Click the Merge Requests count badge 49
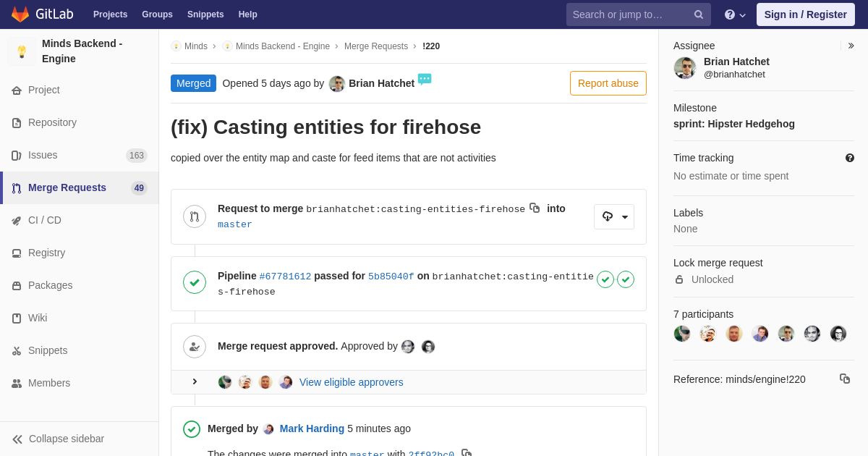The height and width of the screenshot is (456, 868). (x=139, y=188)
